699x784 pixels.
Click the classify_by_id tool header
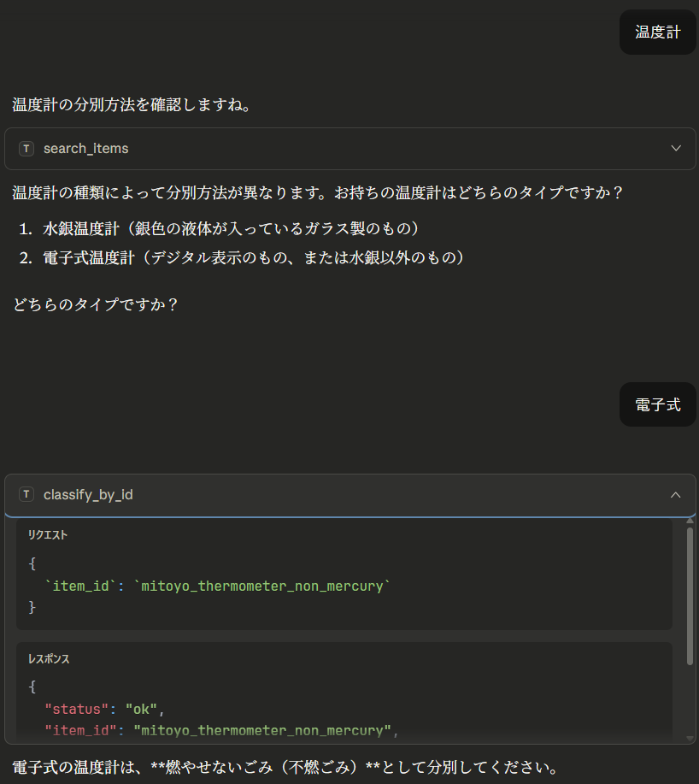click(349, 495)
